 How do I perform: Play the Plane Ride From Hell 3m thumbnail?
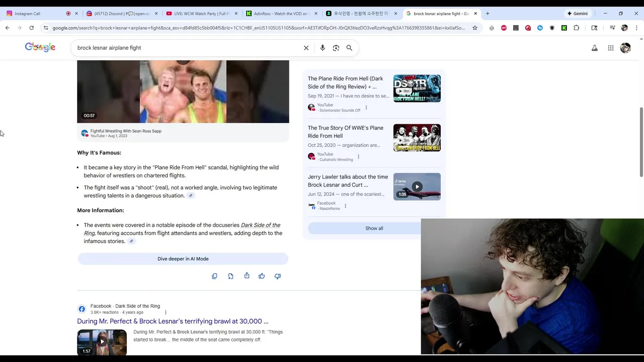[417, 137]
